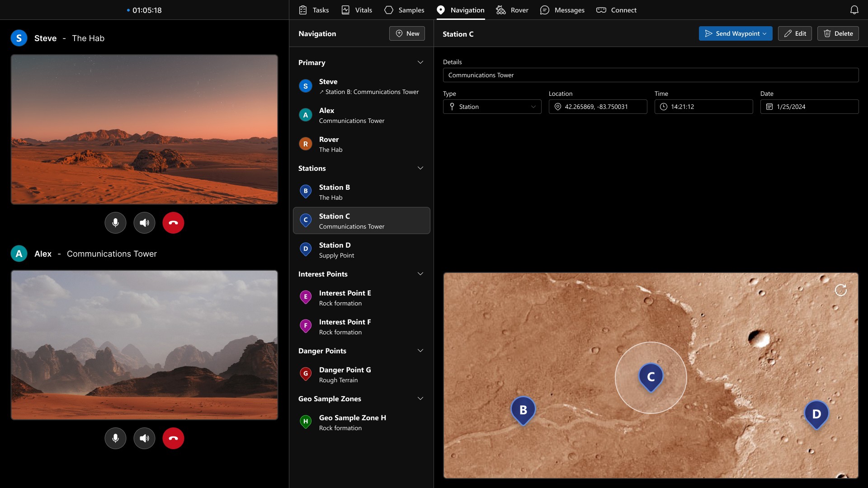Collapse the Primary section
868x488 pixels.
pos(420,62)
